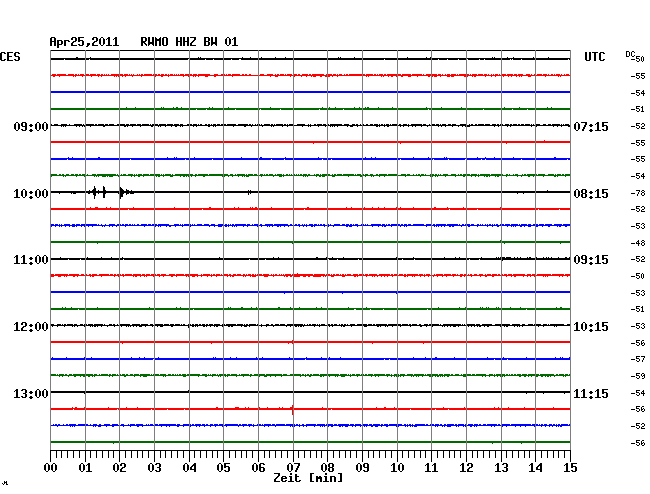Select the 10:00 CES time label
This screenshot has width=650, height=494.
[x=31, y=194]
